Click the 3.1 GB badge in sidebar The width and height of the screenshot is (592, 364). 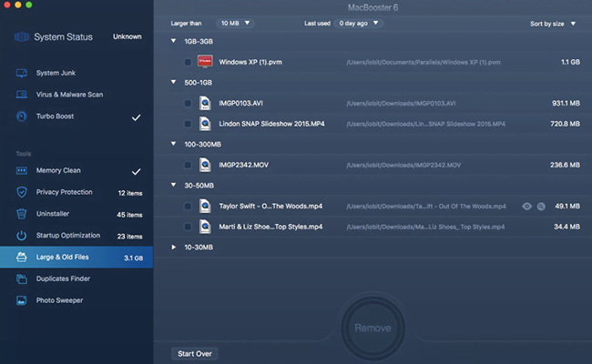click(133, 258)
